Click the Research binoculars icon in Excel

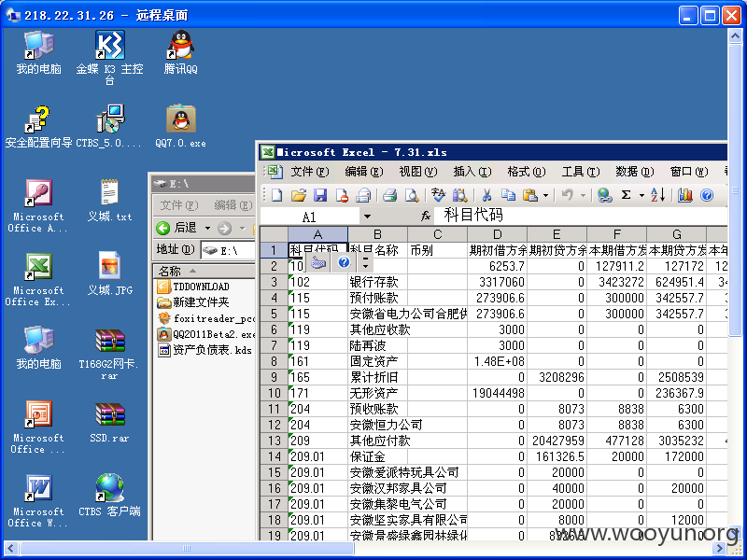pyautogui.click(x=459, y=195)
